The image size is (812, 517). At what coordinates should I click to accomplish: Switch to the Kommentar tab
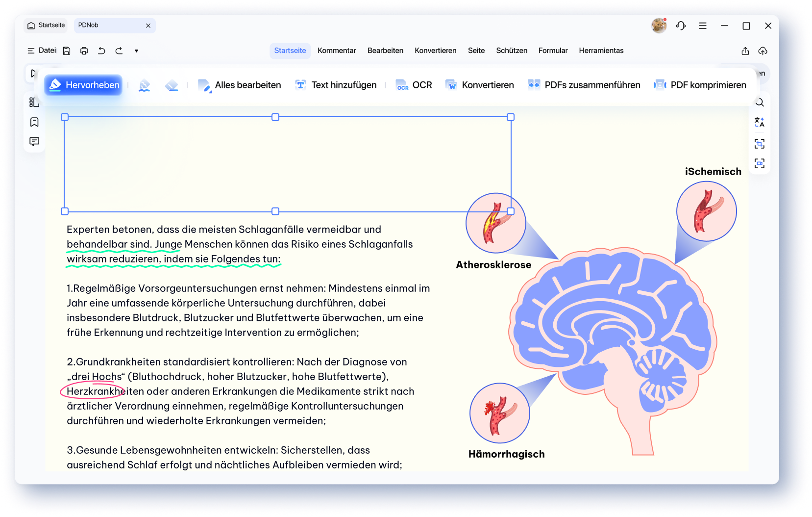(x=336, y=51)
